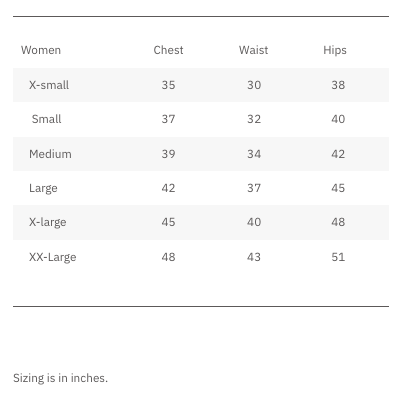
Task: Click the Waist column header
Action: (253, 50)
